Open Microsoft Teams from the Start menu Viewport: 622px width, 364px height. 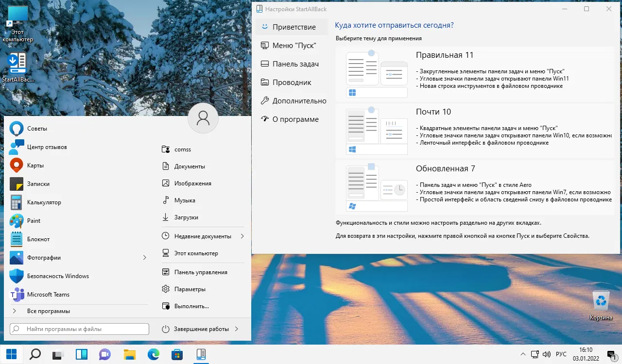click(78, 295)
